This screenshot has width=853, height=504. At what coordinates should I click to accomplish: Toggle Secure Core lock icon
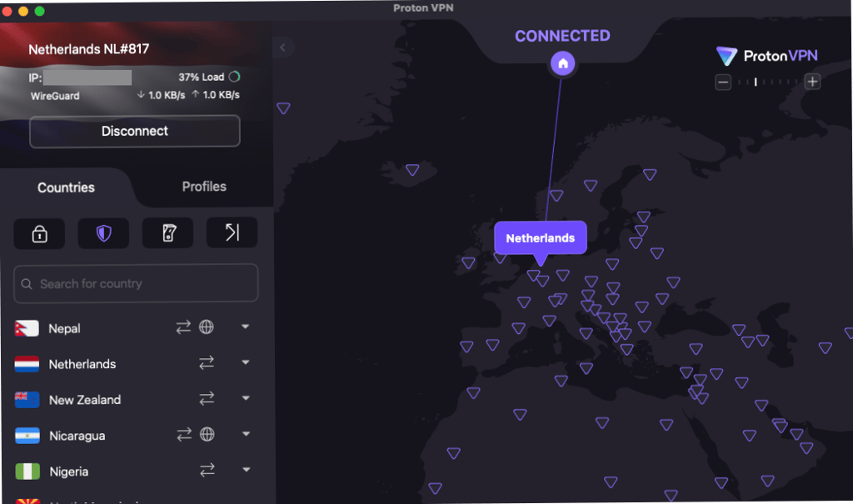39,233
